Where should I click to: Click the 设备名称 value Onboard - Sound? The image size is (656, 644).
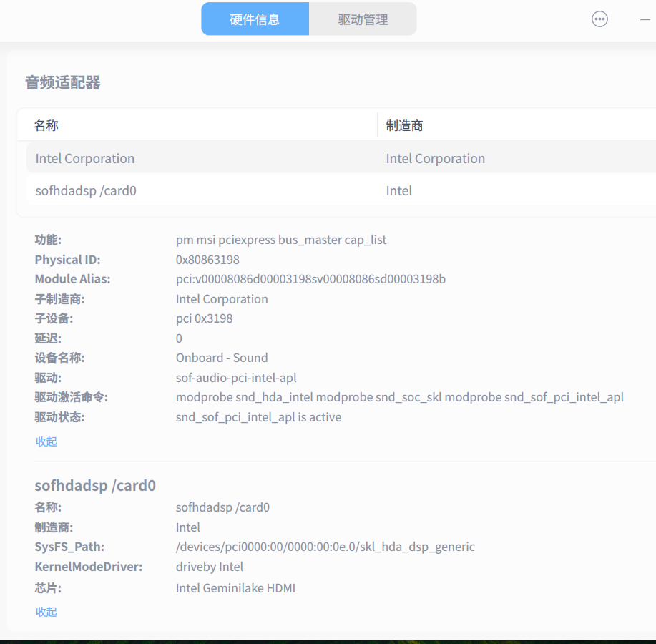(222, 358)
